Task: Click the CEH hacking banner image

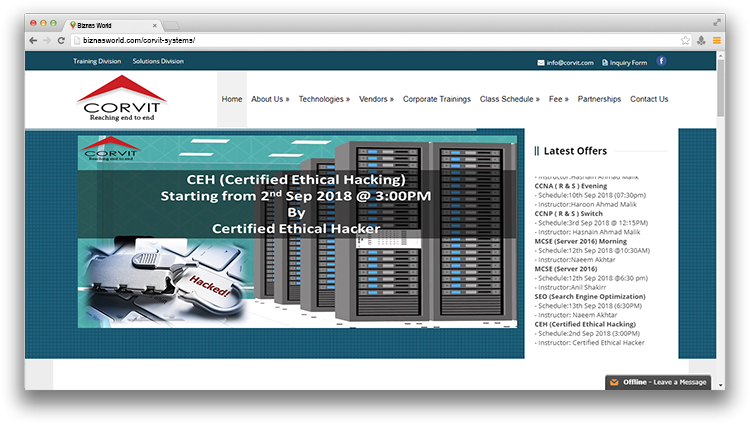Action: click(297, 245)
